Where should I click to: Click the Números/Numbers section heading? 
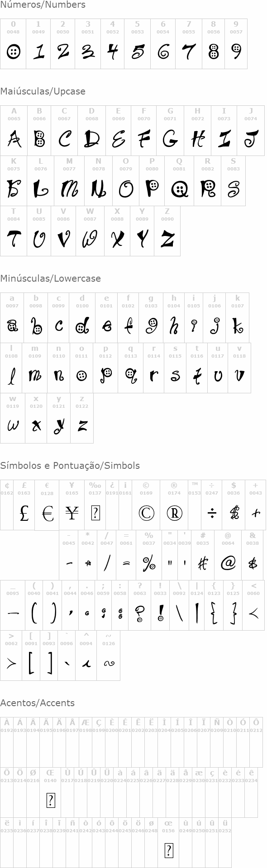pos(43,5)
